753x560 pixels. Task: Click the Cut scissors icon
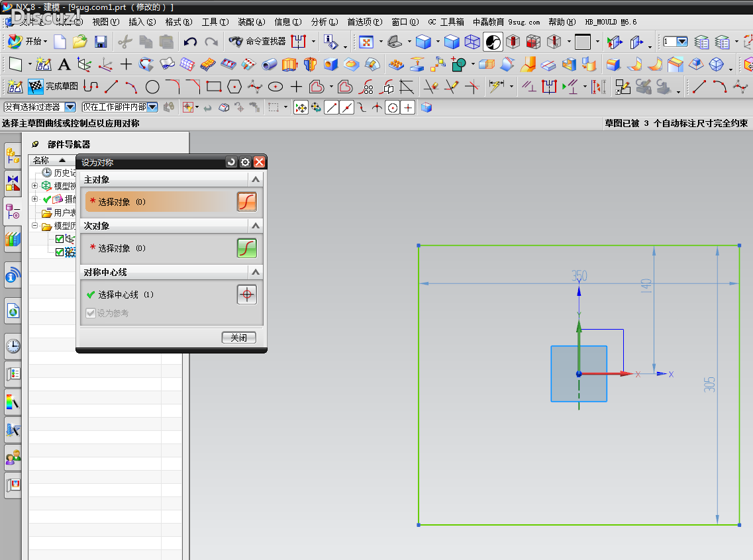click(125, 42)
